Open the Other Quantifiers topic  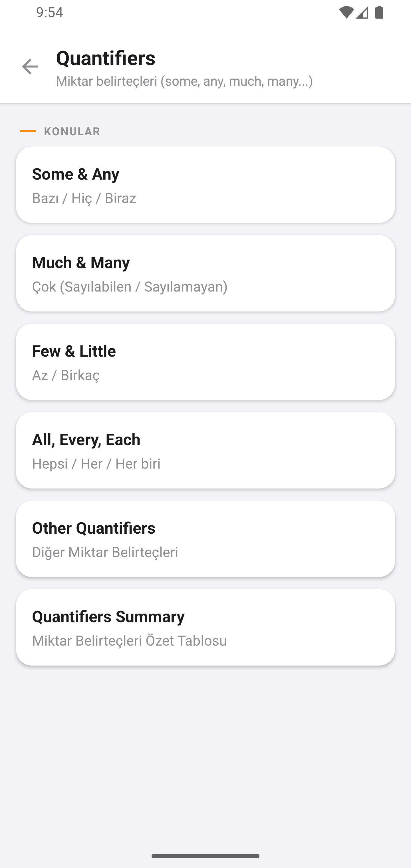[x=205, y=539]
